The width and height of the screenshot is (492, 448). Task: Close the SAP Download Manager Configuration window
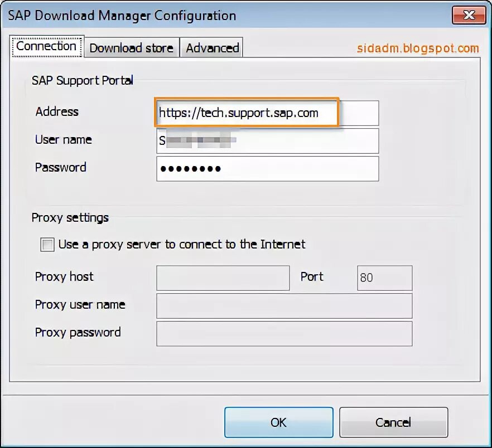(469, 14)
